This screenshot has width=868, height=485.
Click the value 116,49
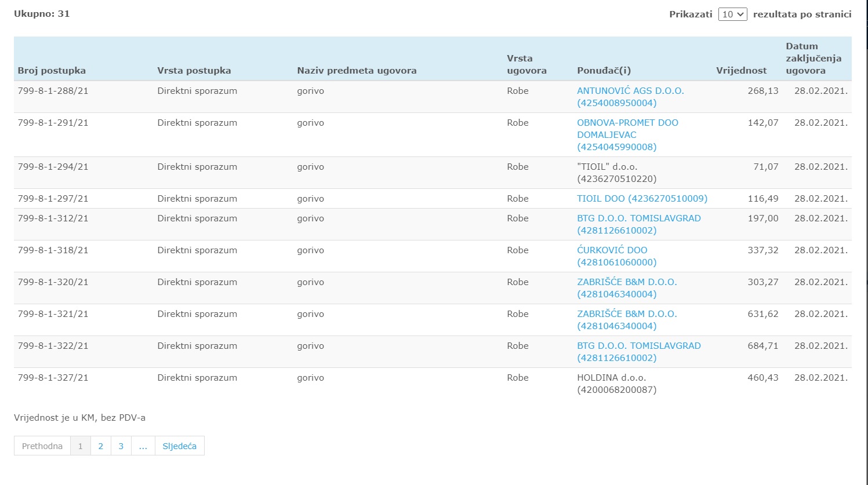[x=763, y=198]
